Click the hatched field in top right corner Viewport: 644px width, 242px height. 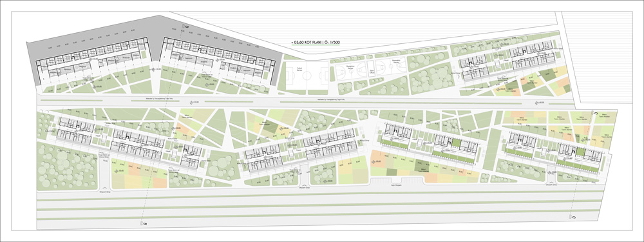(x=597, y=57)
